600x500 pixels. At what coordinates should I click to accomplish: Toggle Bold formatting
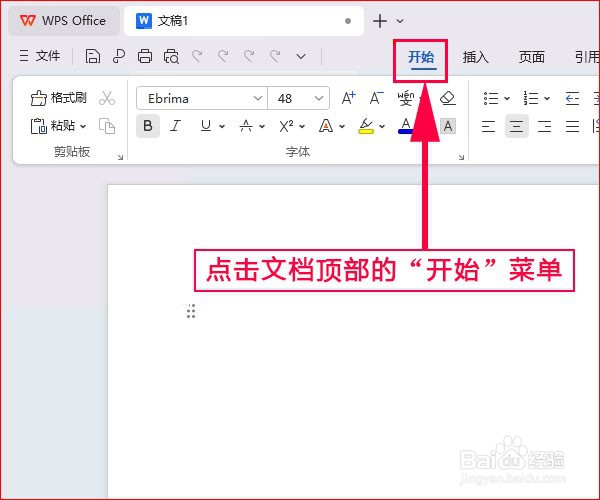click(148, 126)
